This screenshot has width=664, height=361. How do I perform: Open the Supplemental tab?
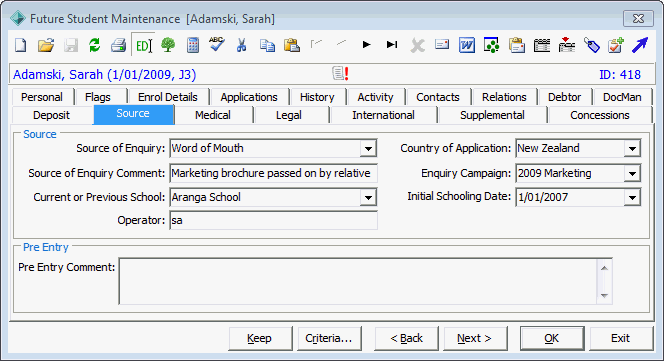pyautogui.click(x=492, y=115)
